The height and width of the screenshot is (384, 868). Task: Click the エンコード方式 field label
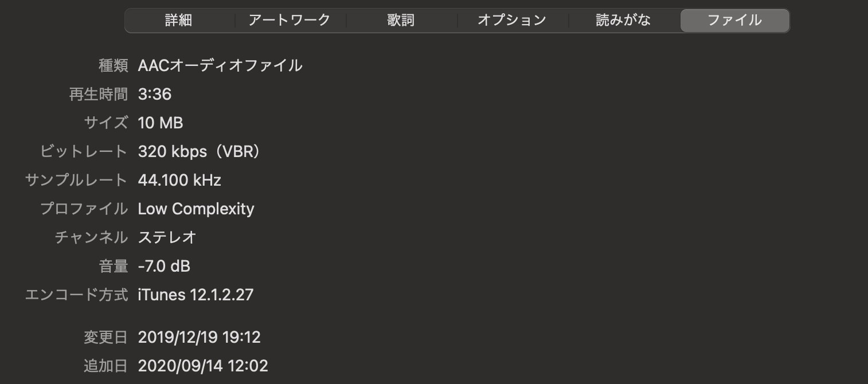tap(76, 295)
